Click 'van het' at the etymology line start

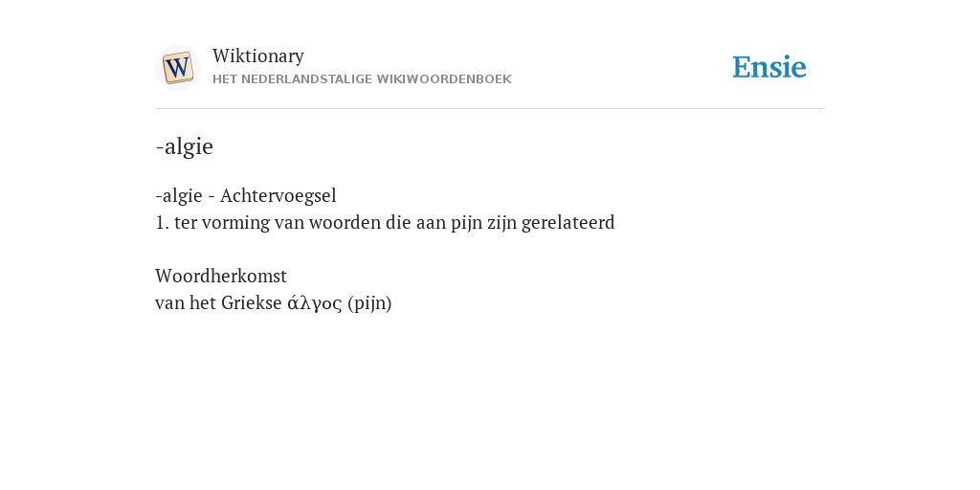pyautogui.click(x=186, y=303)
